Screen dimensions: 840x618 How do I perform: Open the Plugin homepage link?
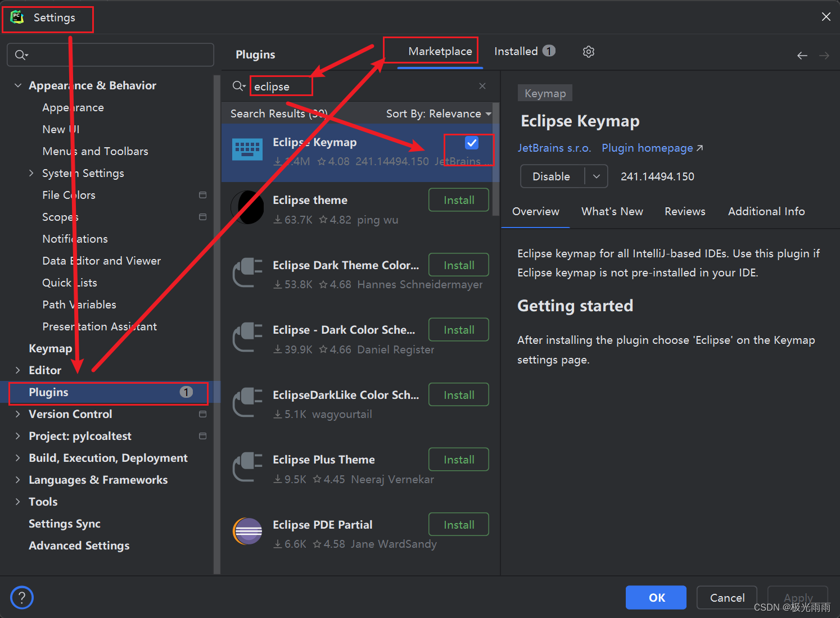[647, 148]
